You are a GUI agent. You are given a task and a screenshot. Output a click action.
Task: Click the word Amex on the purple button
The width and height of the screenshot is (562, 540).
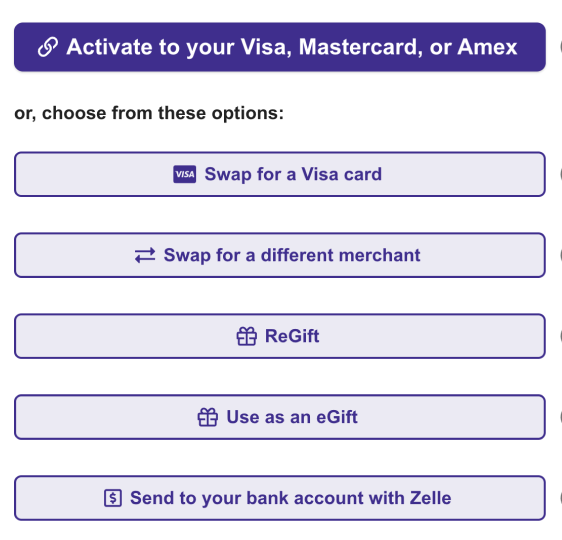487,47
